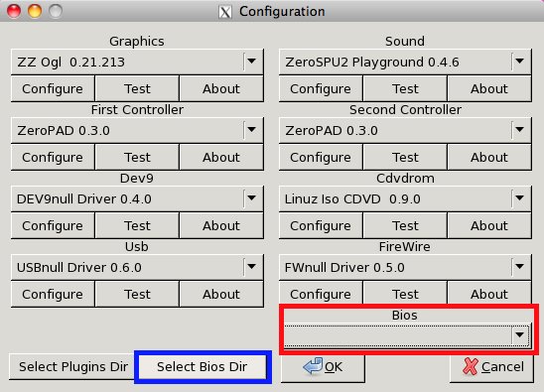The width and height of the screenshot is (544, 392).
Task: Open the Sound plugin dropdown
Action: tap(405, 62)
